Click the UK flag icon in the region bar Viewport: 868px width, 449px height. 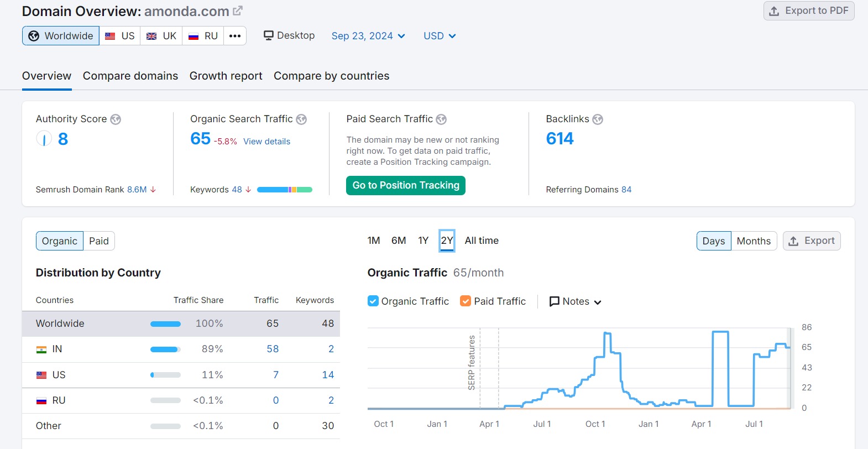[151, 36]
